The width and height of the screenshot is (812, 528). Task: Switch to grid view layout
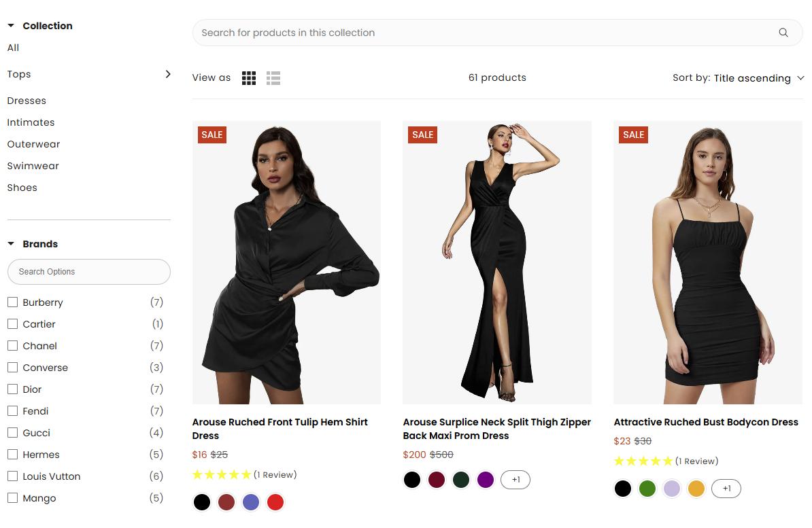249,77
